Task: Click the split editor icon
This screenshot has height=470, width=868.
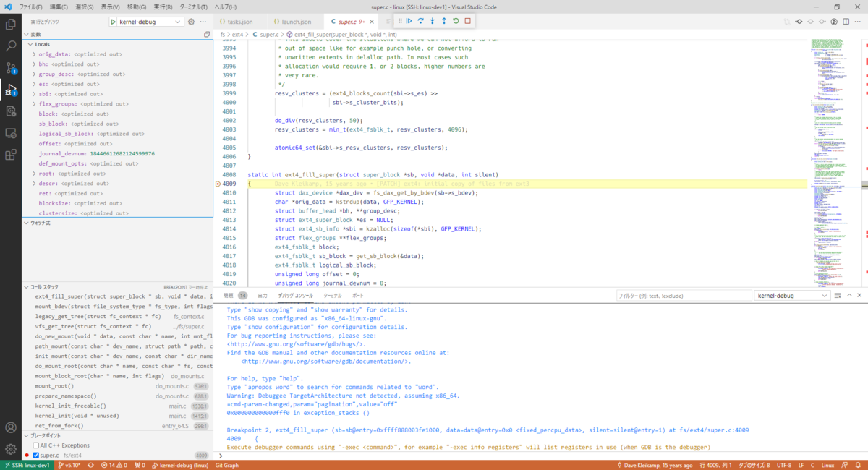Action: [847, 21]
